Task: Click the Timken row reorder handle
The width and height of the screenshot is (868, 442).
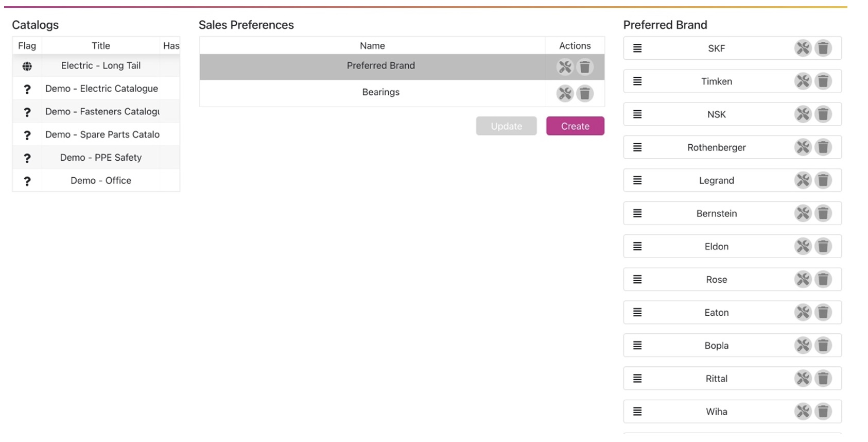Action: point(637,81)
